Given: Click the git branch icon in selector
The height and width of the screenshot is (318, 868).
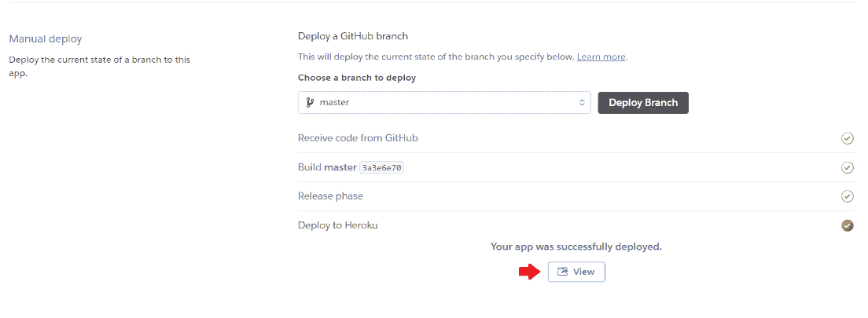Looking at the screenshot, I should (310, 102).
